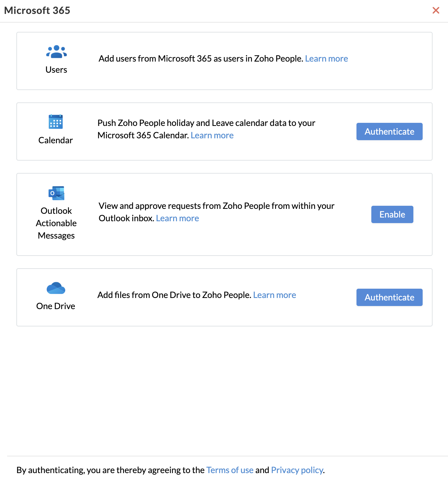Open Learn more link for Users
448x483 pixels.
[x=326, y=58]
